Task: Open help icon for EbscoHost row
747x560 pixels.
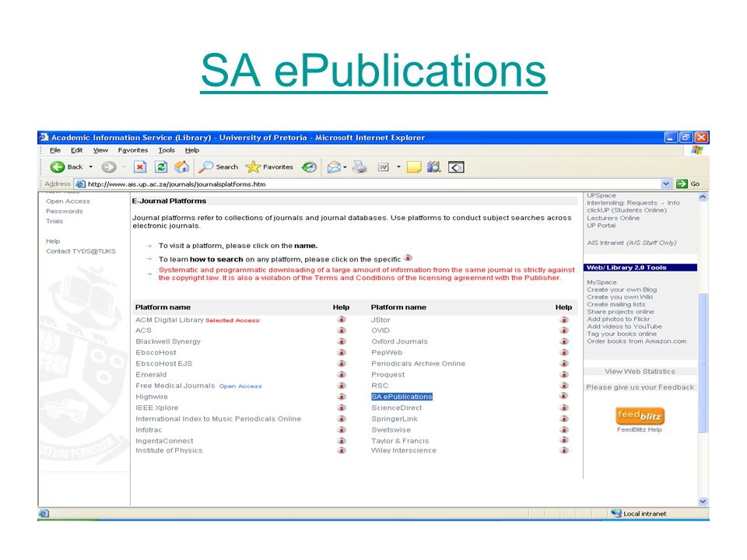Action: pos(342,352)
